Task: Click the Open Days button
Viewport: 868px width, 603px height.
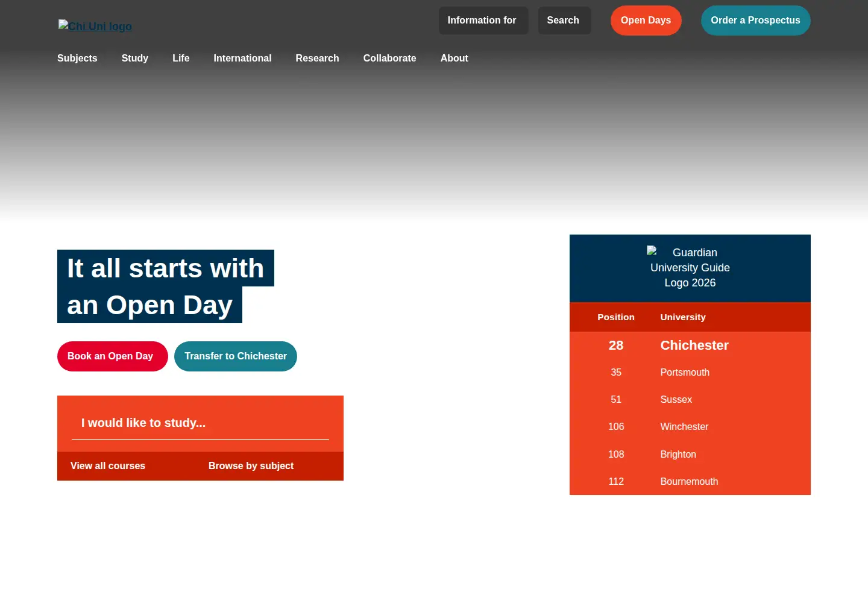Action: pyautogui.click(x=646, y=21)
